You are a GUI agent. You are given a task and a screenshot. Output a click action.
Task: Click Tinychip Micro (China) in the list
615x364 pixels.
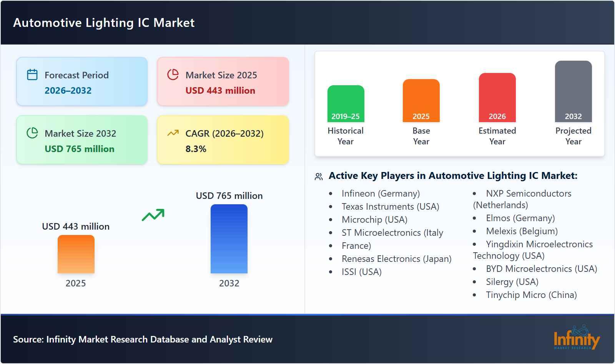pos(531,295)
